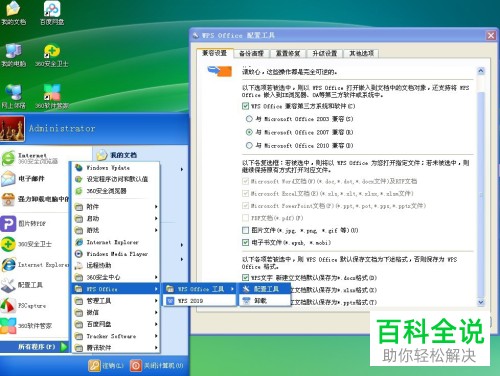The width and height of the screenshot is (500, 376).
Task: Open the 我的文档 desktop icon
Action: 13,13
